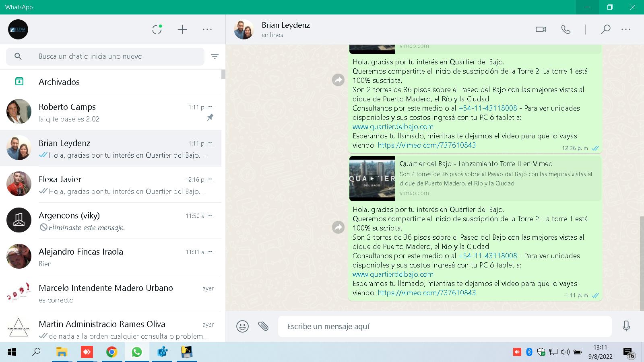Select the Brian Leydenz chat row

[x=111, y=148]
